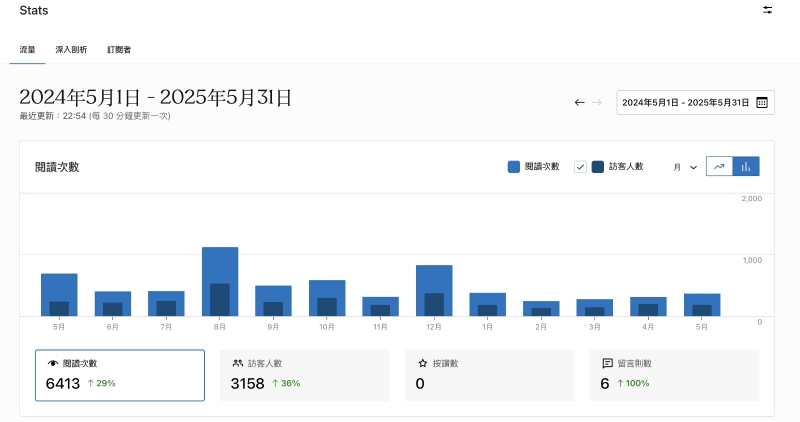Select the 留言則數 stat card

point(673,375)
